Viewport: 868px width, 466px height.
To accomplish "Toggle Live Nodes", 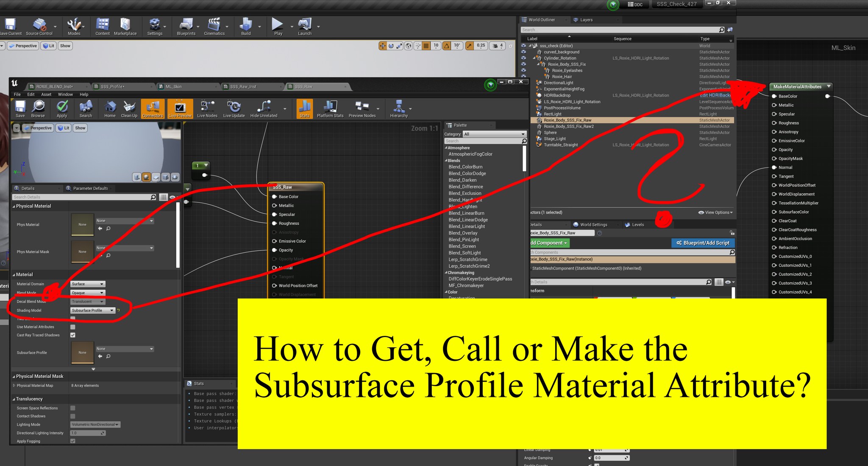I will (207, 109).
